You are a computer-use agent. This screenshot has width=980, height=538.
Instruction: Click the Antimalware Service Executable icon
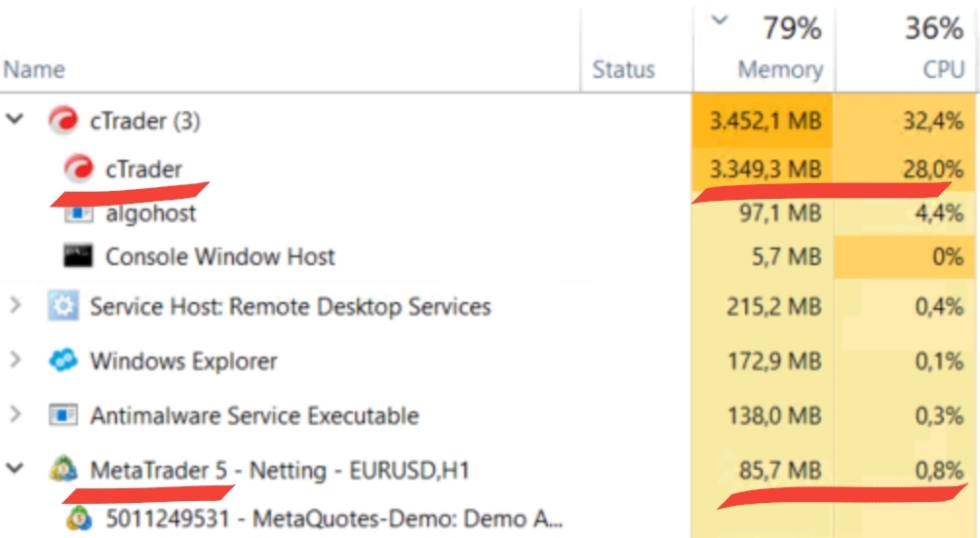63,415
